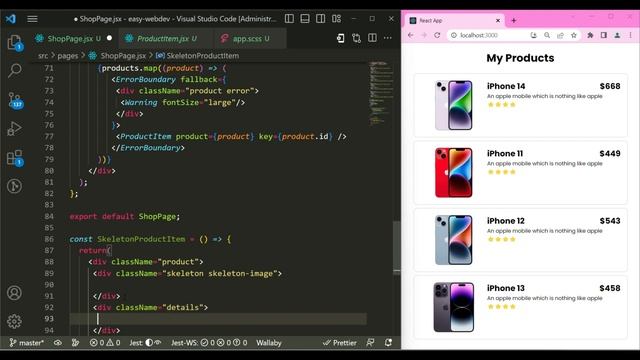Click line number 84 in the gutter

click(x=49, y=216)
